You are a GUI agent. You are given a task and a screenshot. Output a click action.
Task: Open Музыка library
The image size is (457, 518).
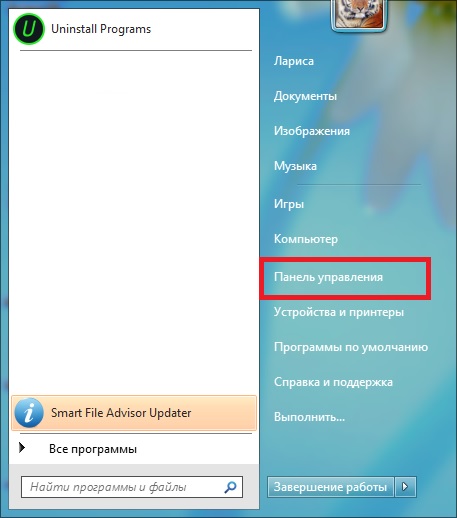pyautogui.click(x=295, y=166)
